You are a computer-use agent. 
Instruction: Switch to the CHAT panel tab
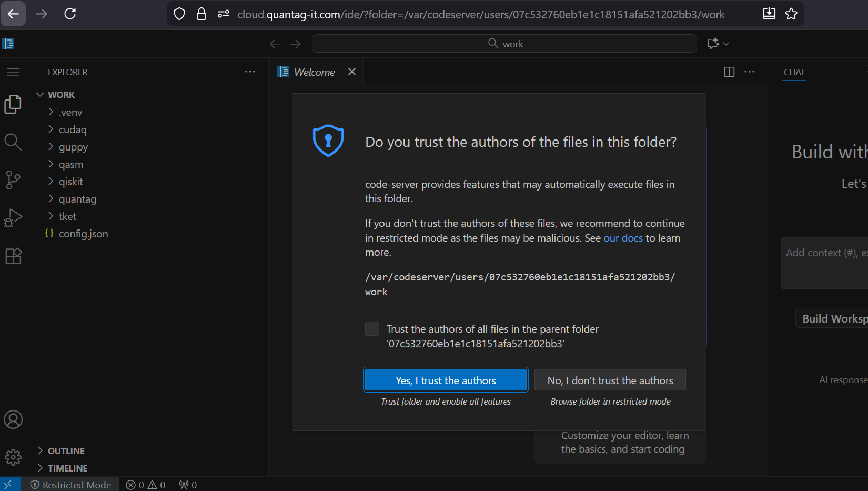point(794,72)
